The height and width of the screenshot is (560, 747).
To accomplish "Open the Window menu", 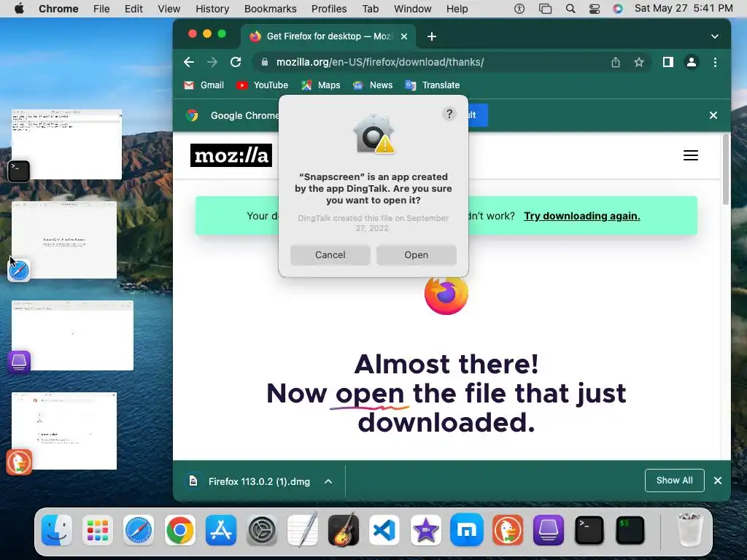I will [x=413, y=9].
